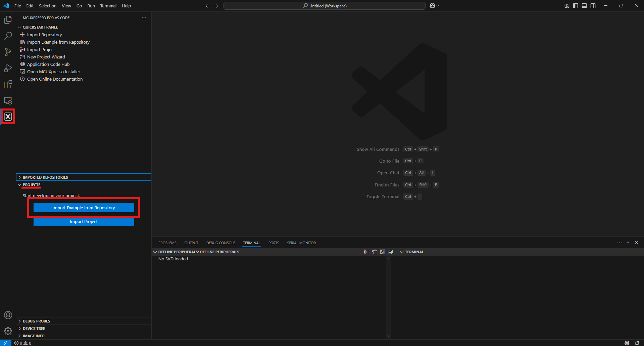Open the Extensions view icon
Image resolution: width=644 pixels, height=346 pixels.
(8, 84)
